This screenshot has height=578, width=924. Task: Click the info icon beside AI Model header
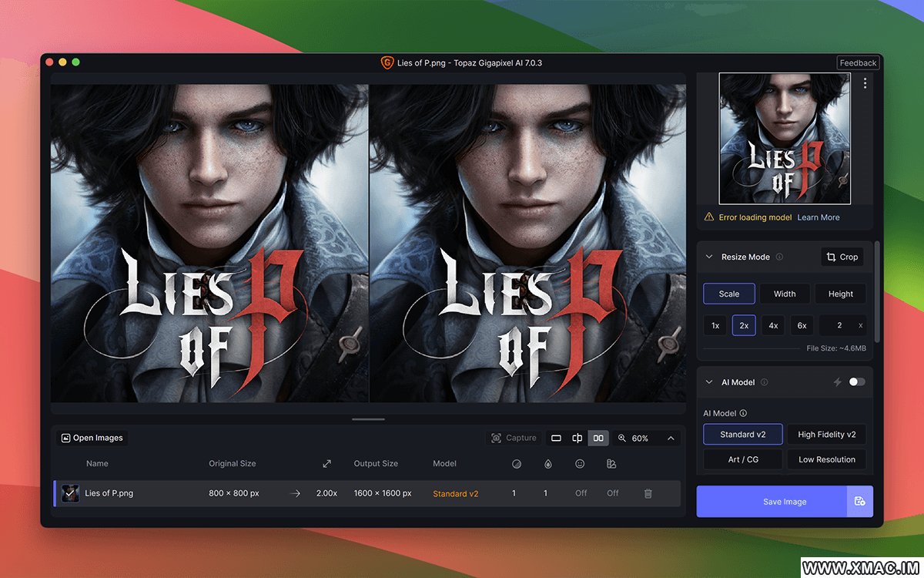(x=764, y=382)
